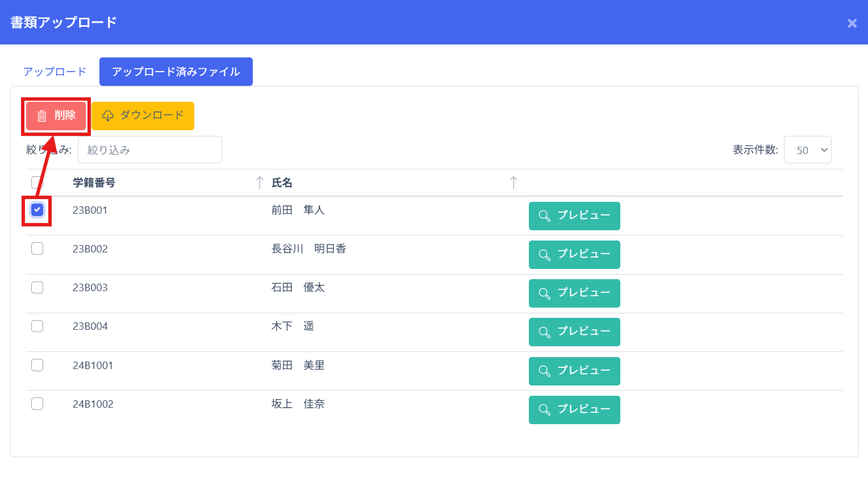The height and width of the screenshot is (485, 868).
Task: Switch to the アップロード tab
Action: click(55, 72)
